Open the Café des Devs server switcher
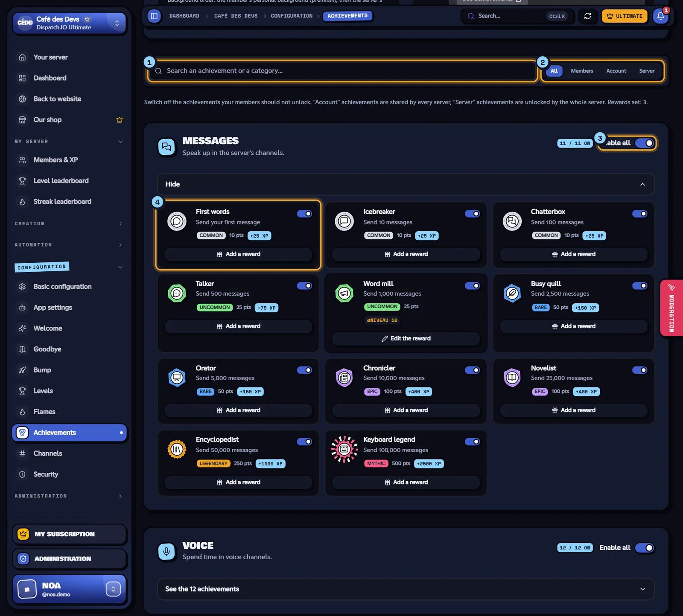 (x=70, y=23)
